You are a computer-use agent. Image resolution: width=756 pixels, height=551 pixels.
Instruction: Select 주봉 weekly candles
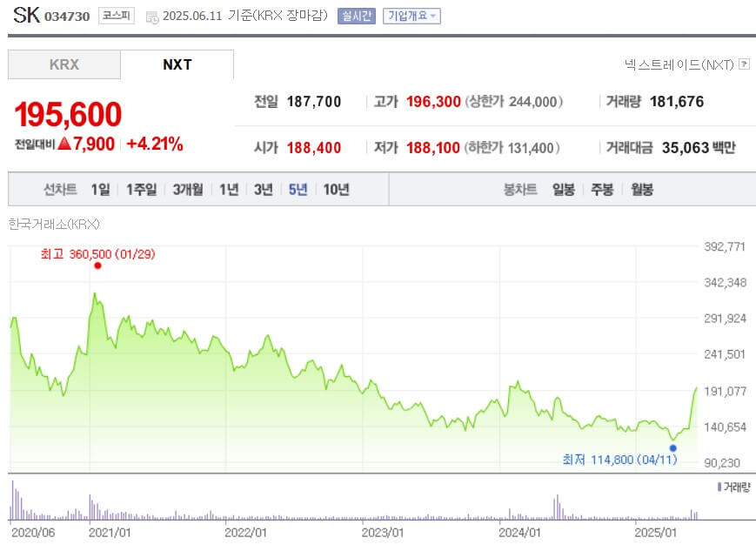point(602,189)
